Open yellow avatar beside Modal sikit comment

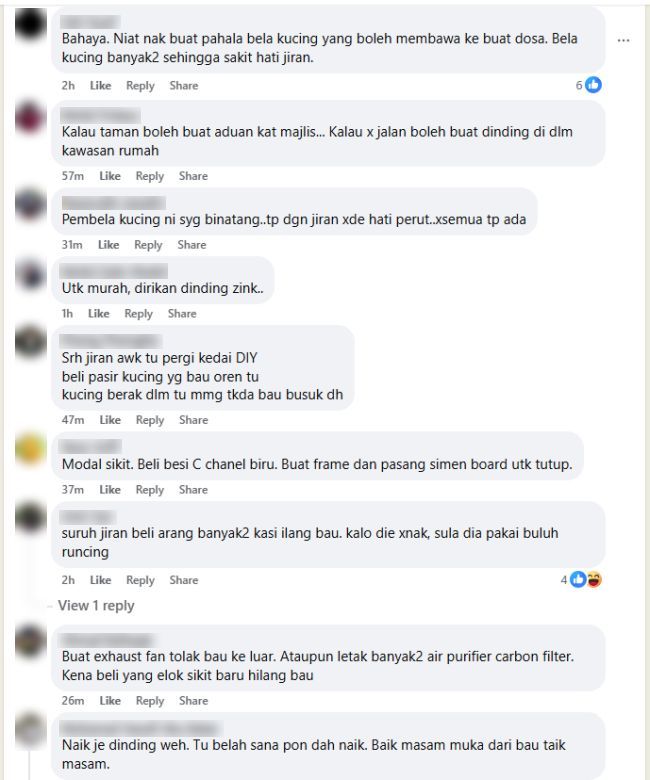point(30,448)
